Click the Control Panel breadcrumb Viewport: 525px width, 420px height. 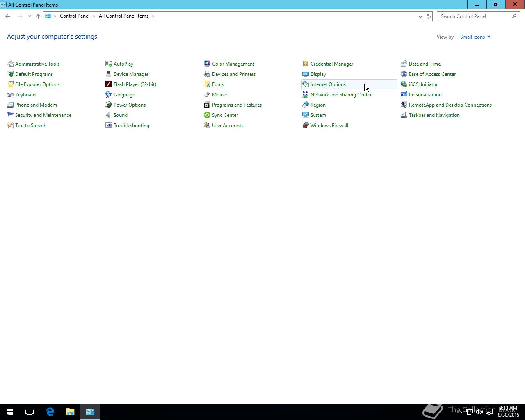tap(75, 16)
